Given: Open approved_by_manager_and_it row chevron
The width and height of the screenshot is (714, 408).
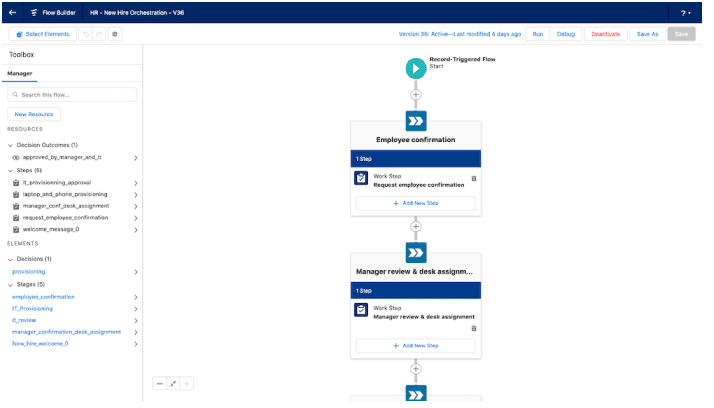Looking at the screenshot, I should 136,158.
